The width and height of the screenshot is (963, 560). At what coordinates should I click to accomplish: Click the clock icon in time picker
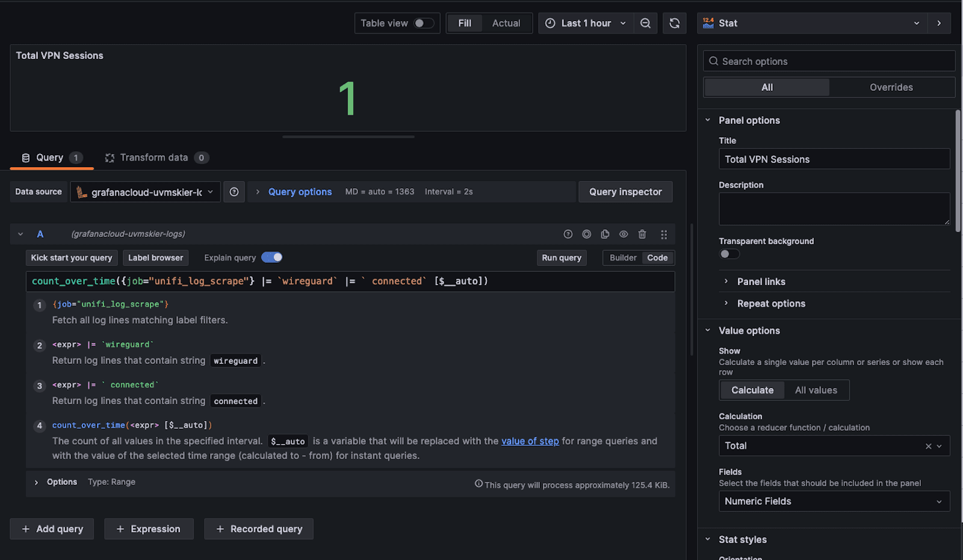click(550, 23)
